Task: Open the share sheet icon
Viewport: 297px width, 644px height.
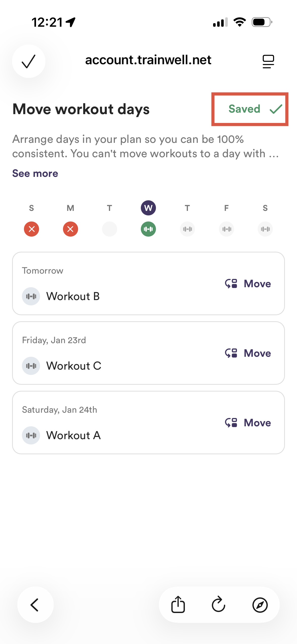Action: coord(178,605)
